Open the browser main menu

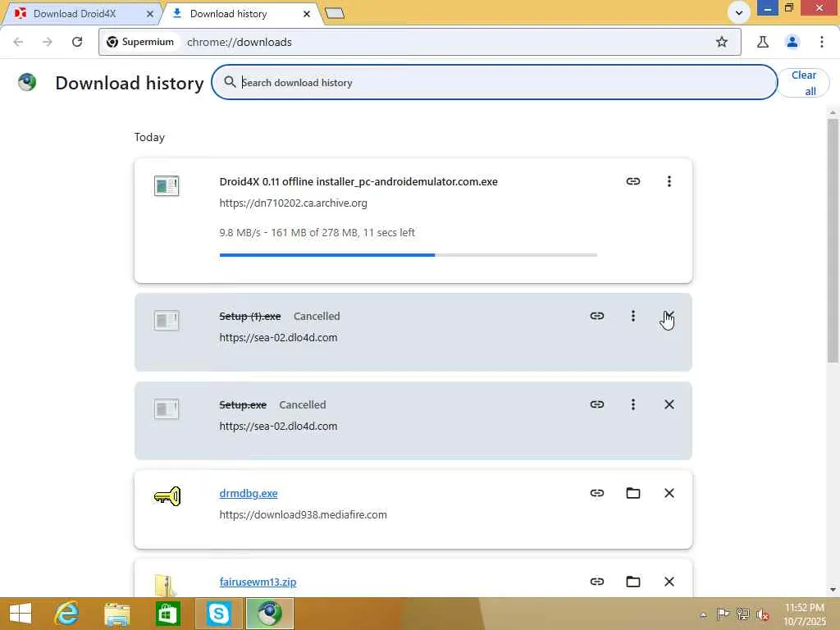click(821, 42)
